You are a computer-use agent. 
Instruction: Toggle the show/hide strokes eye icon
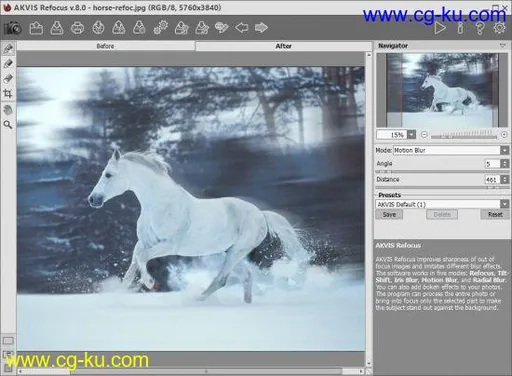click(x=222, y=28)
